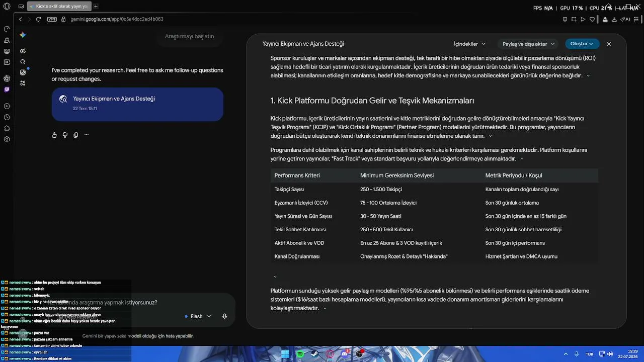The width and height of the screenshot is (644, 362).
Task: Open the Flash model selector
Action: pos(198,316)
